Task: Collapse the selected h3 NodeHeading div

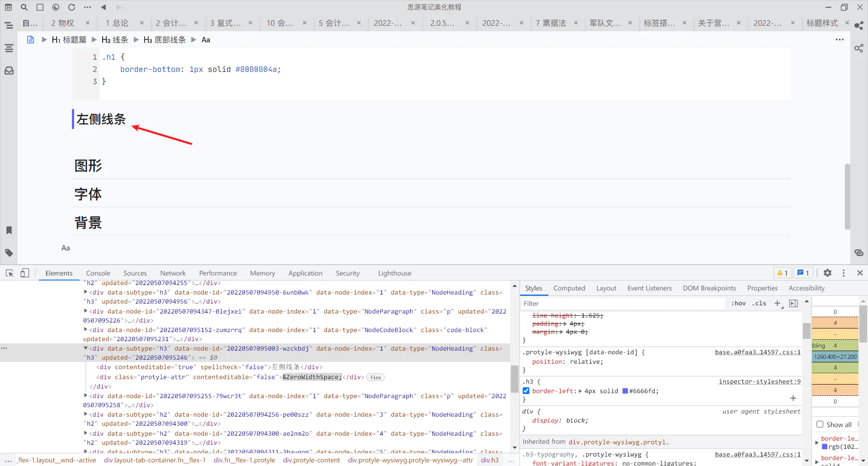Action: 85,348
